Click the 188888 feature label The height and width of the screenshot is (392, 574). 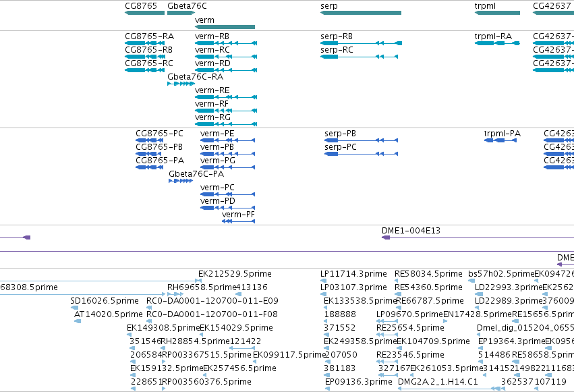point(340,314)
